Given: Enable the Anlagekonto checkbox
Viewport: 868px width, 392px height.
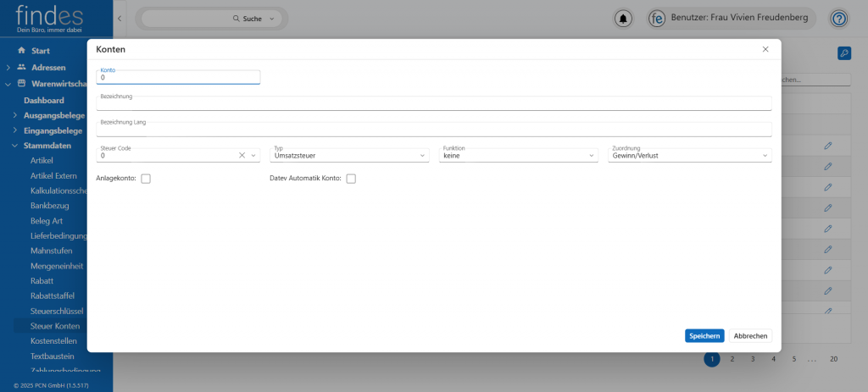Looking at the screenshot, I should 146,179.
